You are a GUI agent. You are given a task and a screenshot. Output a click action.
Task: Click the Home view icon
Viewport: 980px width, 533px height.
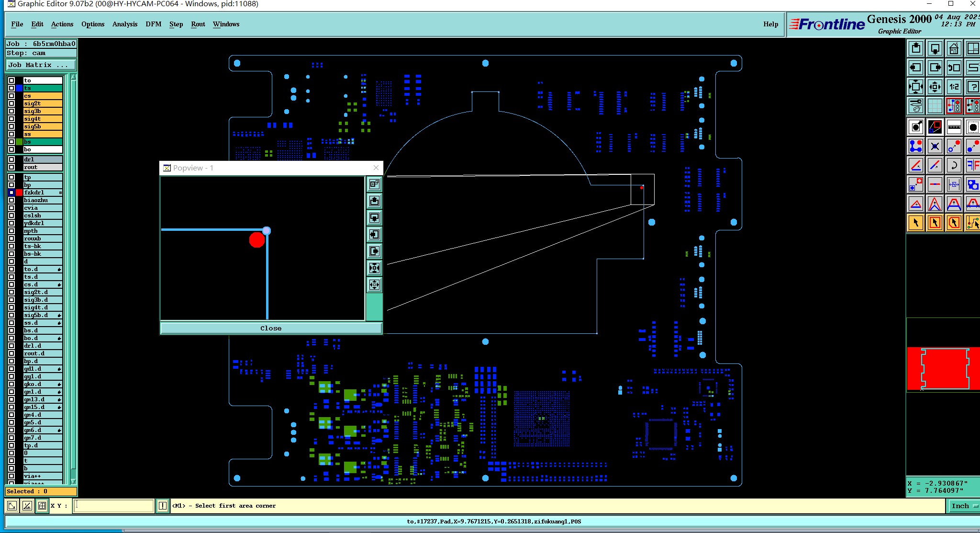tap(954, 48)
